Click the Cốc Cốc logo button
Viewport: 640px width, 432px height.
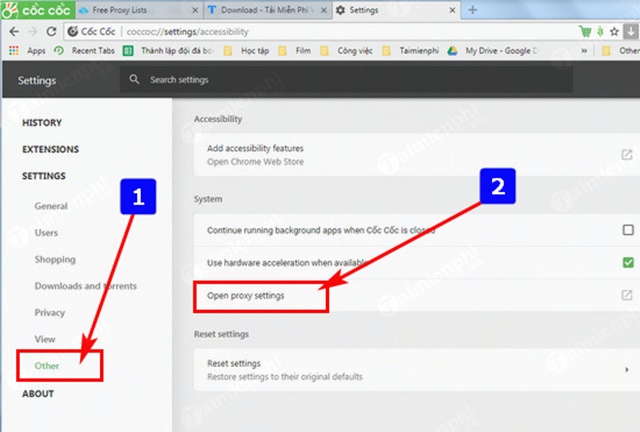[x=31, y=11]
